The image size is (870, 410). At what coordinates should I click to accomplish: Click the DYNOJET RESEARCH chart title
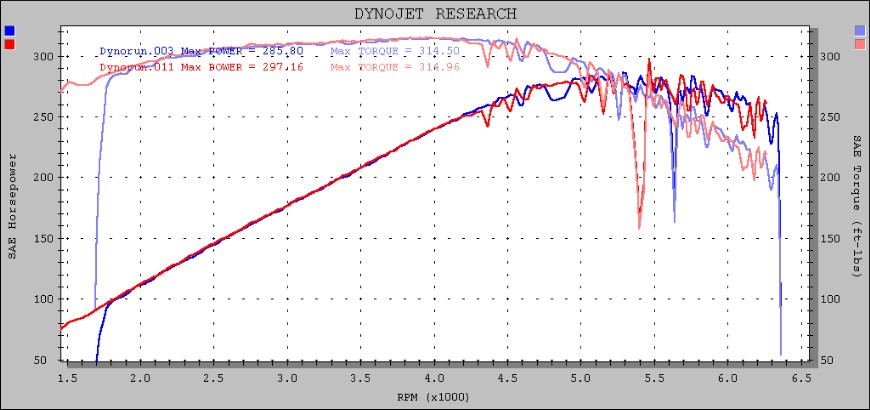pyautogui.click(x=435, y=13)
